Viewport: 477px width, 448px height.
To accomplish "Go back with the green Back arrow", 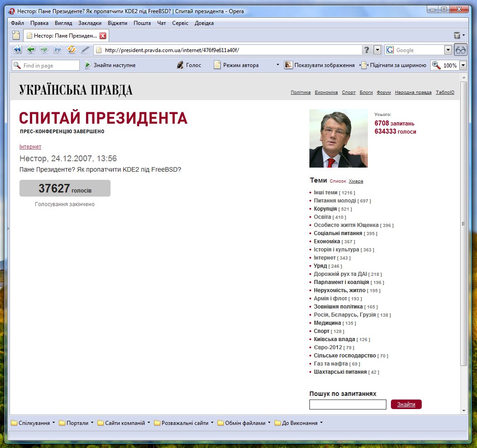I will (x=31, y=49).
